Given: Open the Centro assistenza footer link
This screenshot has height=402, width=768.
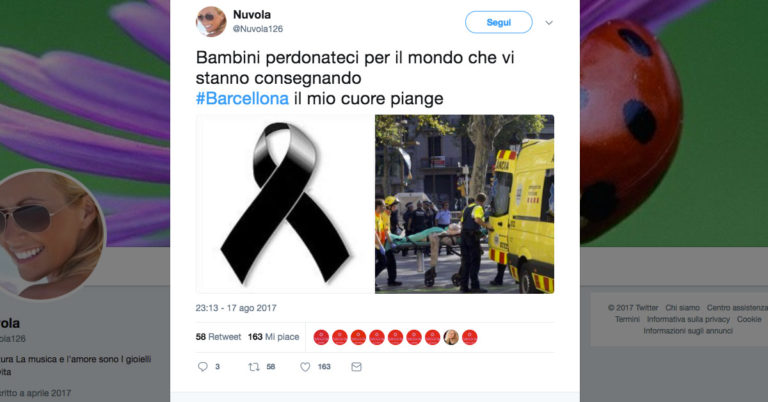Looking at the screenshot, I should [x=737, y=307].
